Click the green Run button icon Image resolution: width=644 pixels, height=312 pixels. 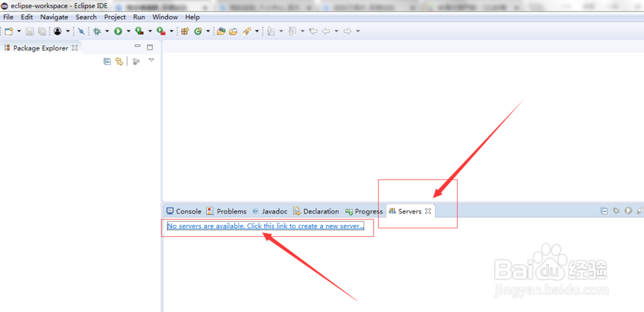point(118,31)
